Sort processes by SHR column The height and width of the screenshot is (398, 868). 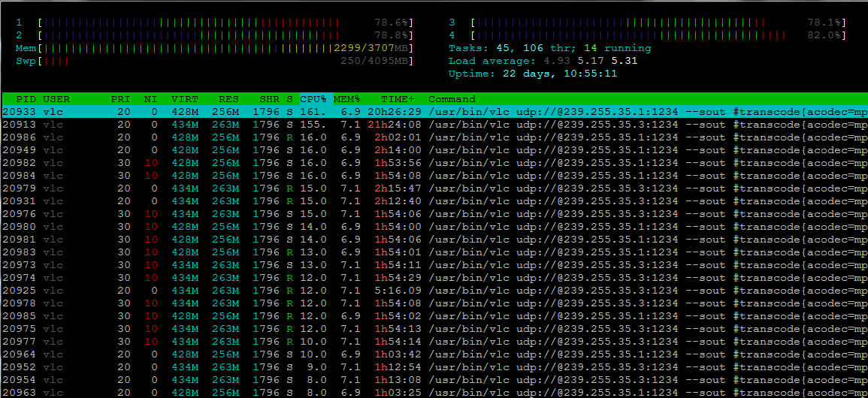point(269,99)
